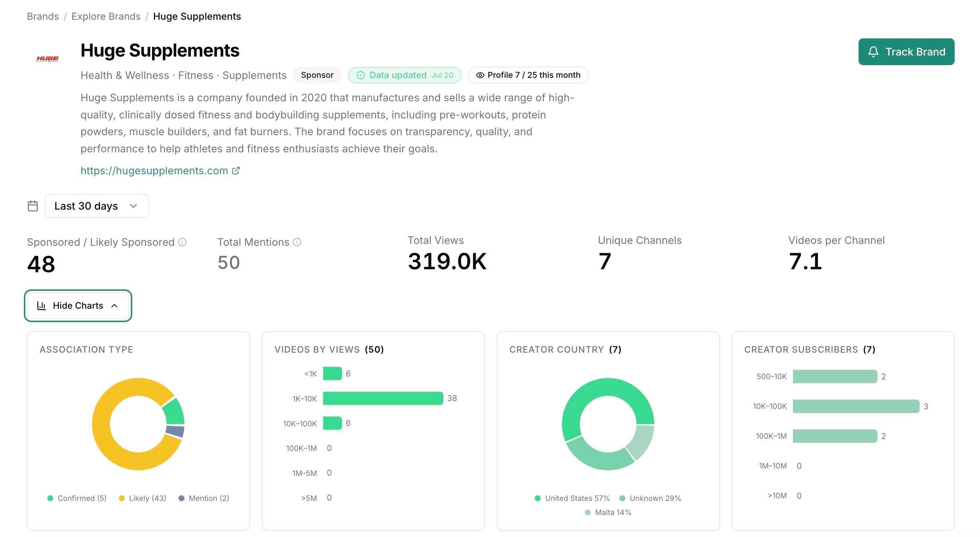The width and height of the screenshot is (980, 537).
Task: Toggle the Malta 14% legend item
Action: 608,512
